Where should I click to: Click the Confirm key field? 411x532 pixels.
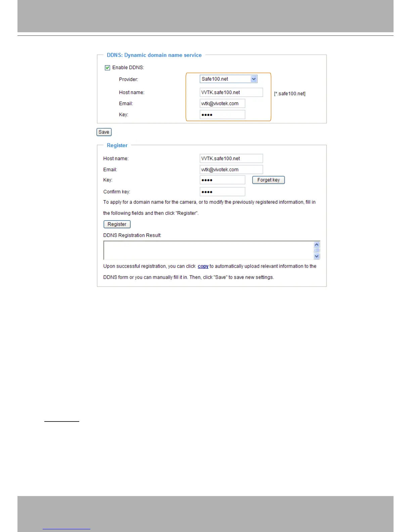(222, 192)
